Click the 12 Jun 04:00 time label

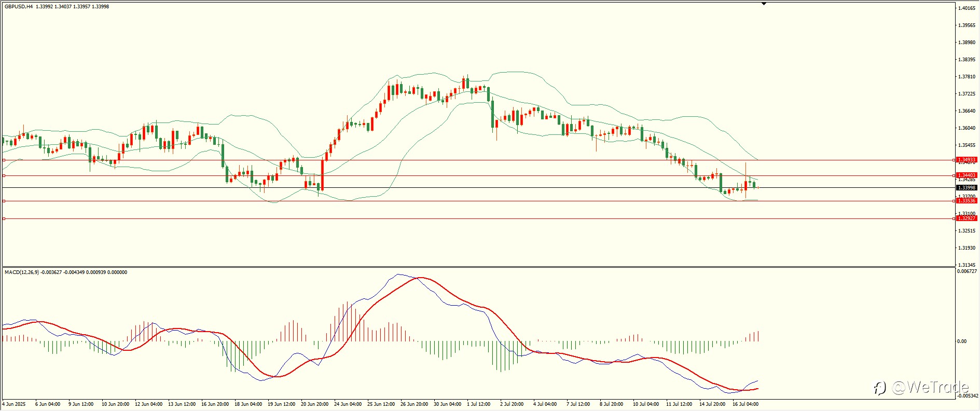pos(149,404)
